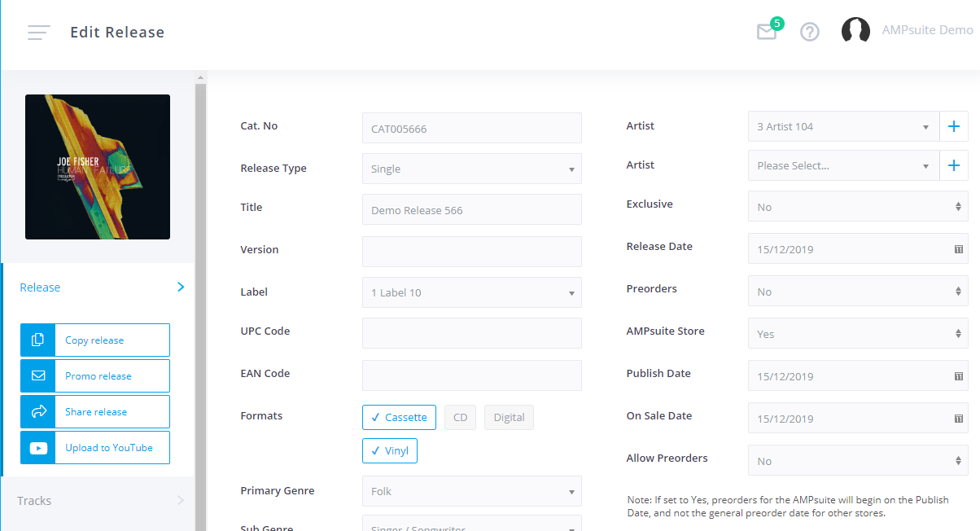Enable the CD format
Viewport: 980px width, 531px height.
point(460,417)
